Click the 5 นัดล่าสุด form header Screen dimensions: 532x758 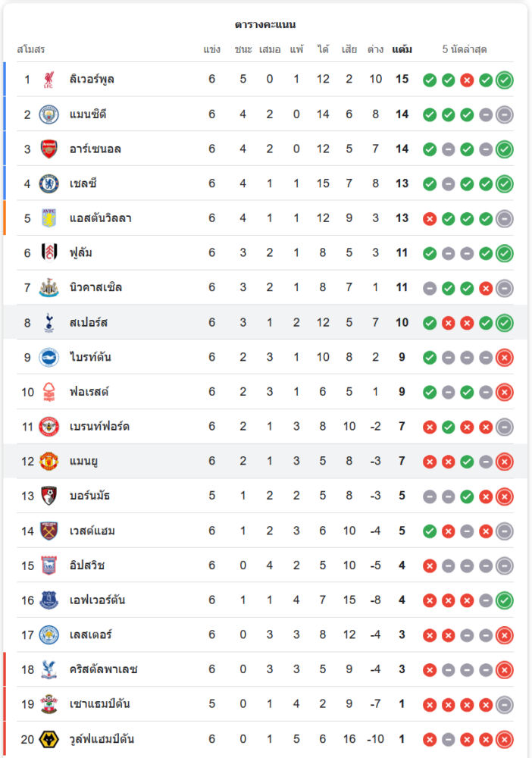point(465,50)
